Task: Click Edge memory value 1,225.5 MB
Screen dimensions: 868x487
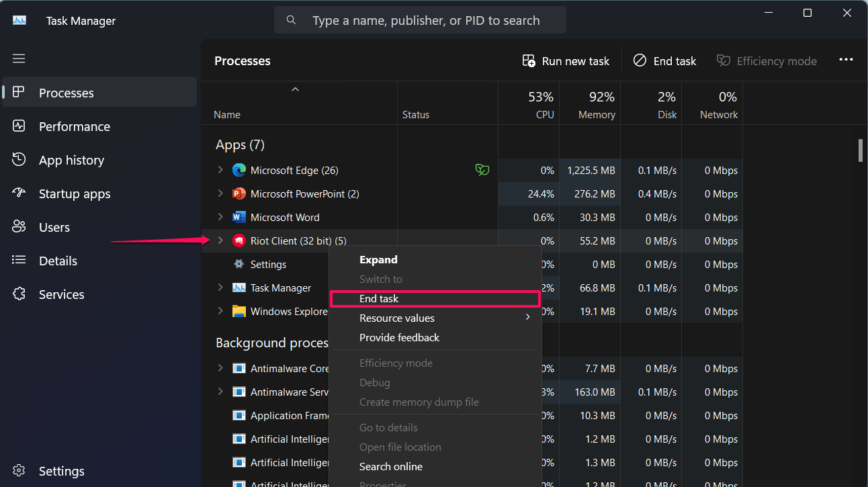Action: tap(591, 171)
